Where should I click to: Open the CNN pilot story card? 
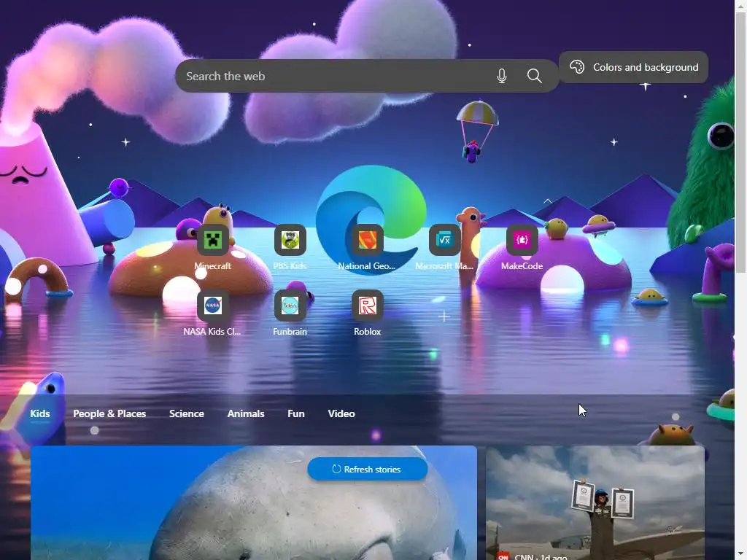[x=595, y=503]
